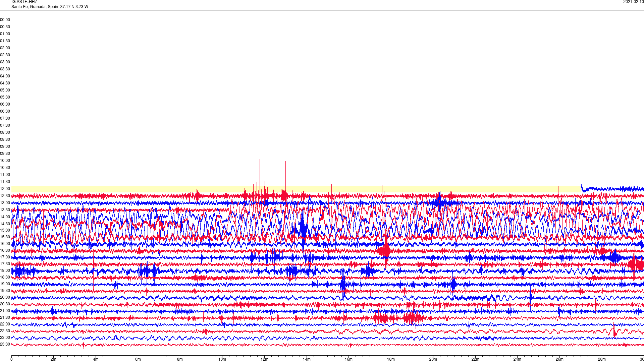Click the 26m mark on time axis
The width and height of the screenshot is (644, 362).
pyautogui.click(x=559, y=359)
